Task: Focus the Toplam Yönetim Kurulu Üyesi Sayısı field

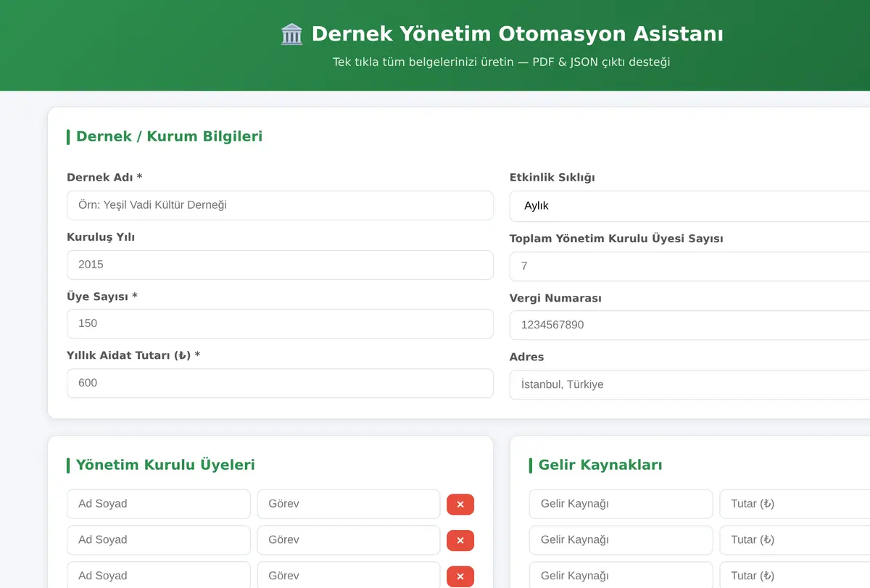Action: tap(689, 266)
